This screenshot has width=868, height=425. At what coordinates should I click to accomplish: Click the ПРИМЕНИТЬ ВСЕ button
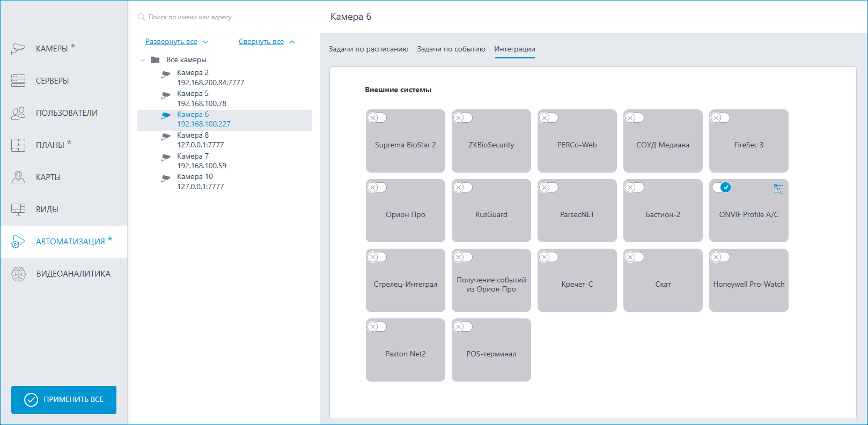click(x=64, y=399)
